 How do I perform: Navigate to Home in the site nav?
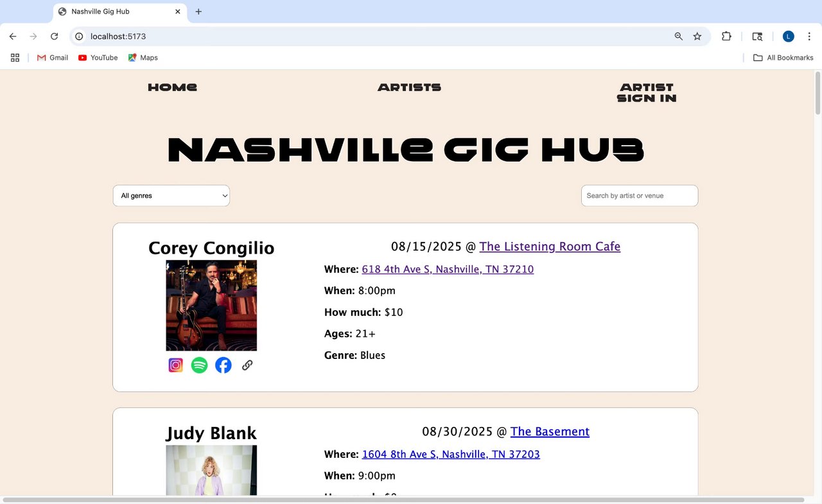pos(173,87)
